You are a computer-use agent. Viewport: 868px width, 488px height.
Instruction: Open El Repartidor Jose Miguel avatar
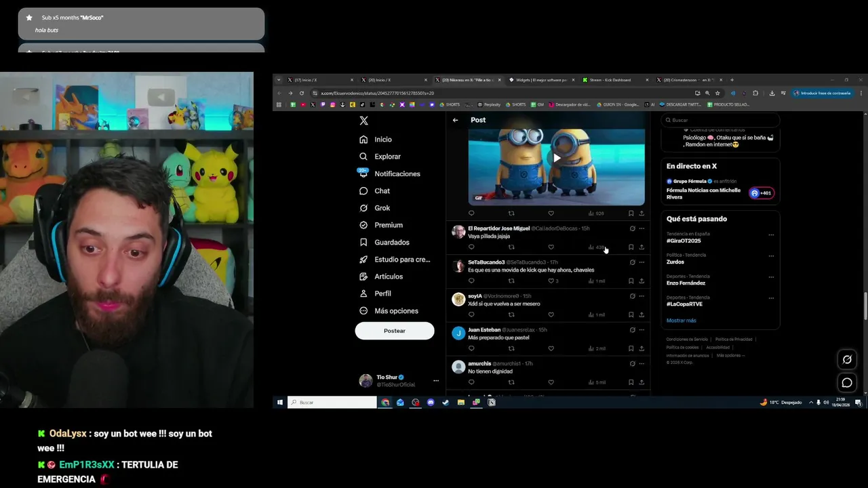click(458, 232)
